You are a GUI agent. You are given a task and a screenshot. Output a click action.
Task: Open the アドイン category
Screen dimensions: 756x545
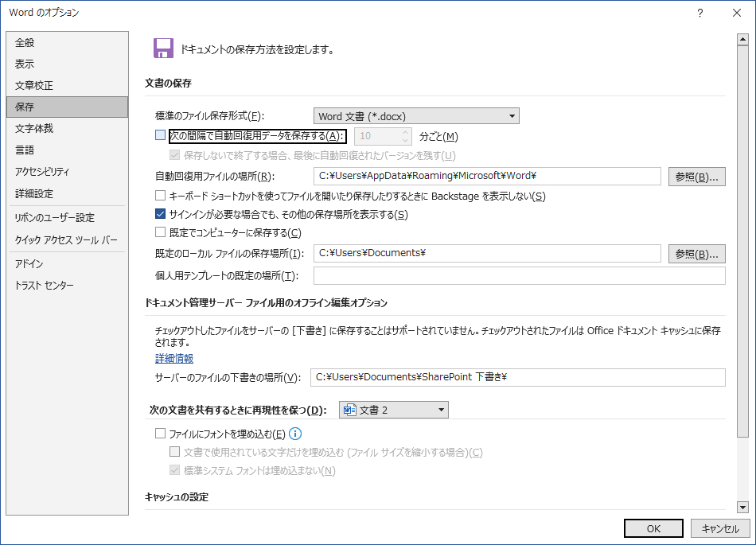click(68, 264)
